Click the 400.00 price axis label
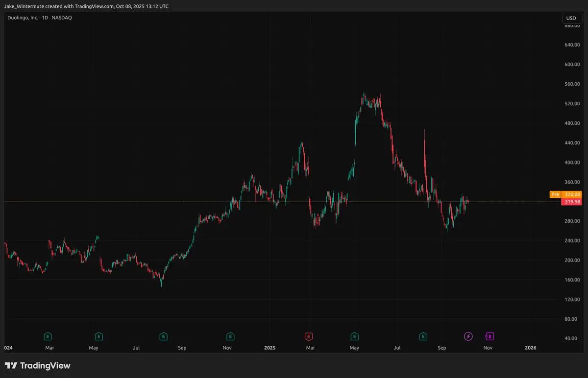 (571, 163)
